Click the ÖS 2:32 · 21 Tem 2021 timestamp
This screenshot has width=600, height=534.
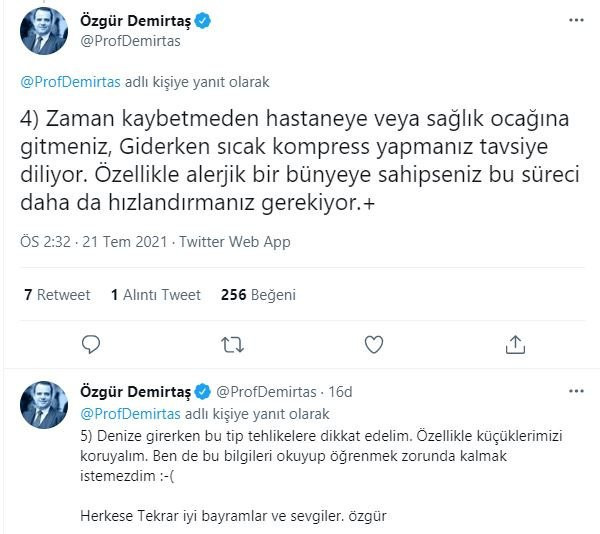click(x=94, y=242)
